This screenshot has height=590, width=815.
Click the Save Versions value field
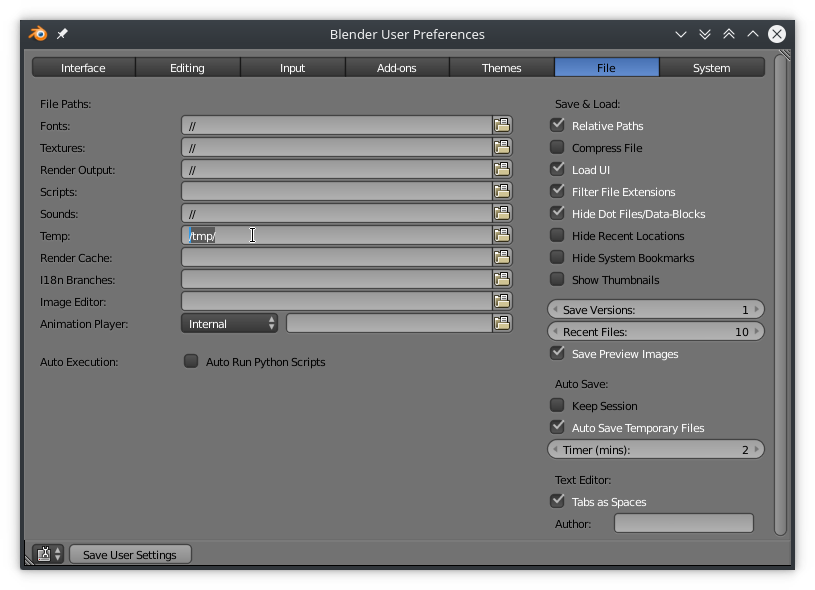coord(656,309)
